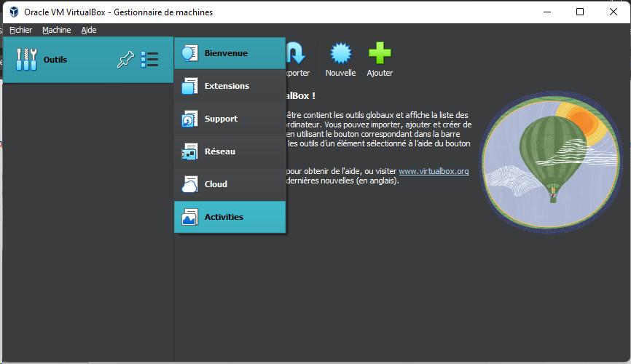Open the Fichier menu
The image size is (631, 364).
pyautogui.click(x=20, y=30)
